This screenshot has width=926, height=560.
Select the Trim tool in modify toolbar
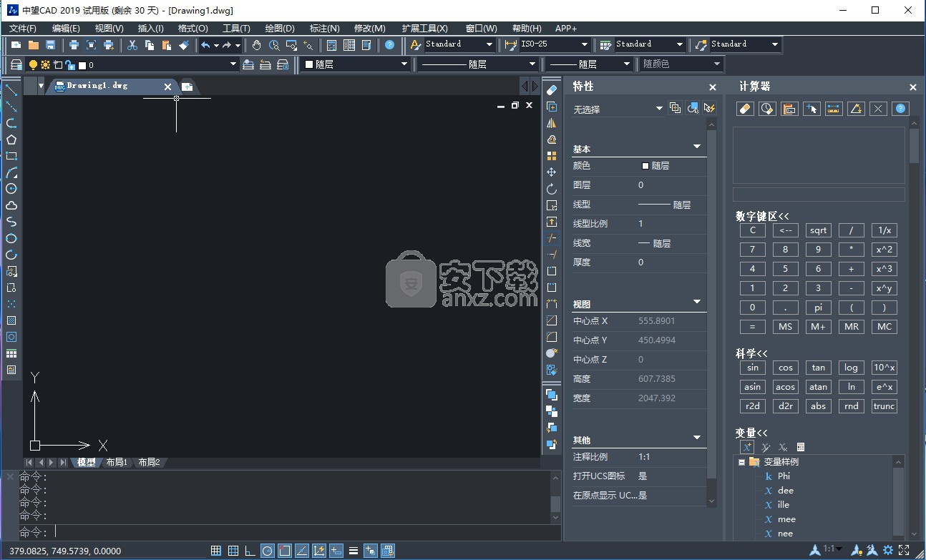(x=551, y=238)
